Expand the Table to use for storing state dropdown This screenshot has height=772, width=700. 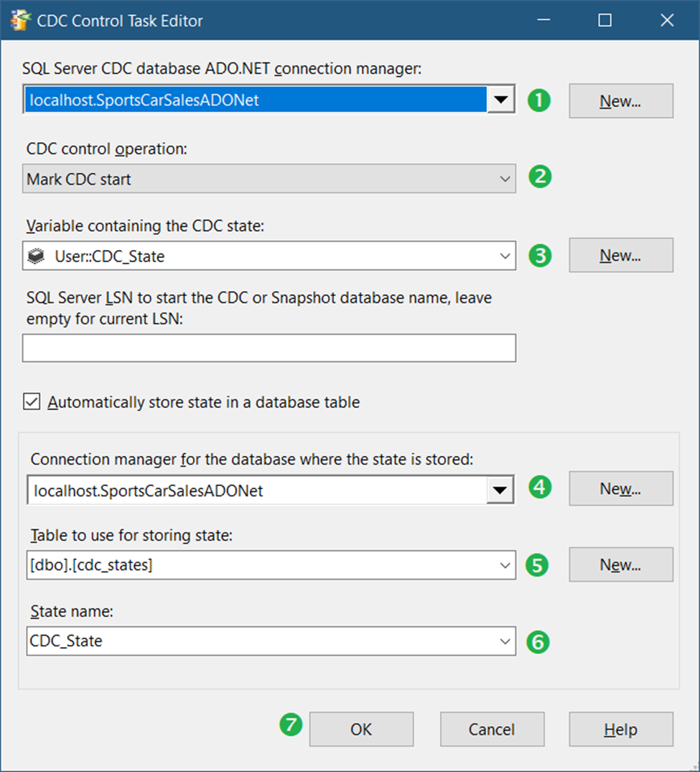tap(506, 565)
